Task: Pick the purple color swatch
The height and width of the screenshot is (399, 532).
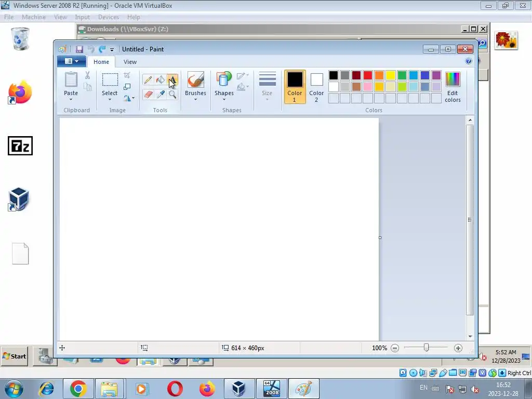Action: coord(436,75)
